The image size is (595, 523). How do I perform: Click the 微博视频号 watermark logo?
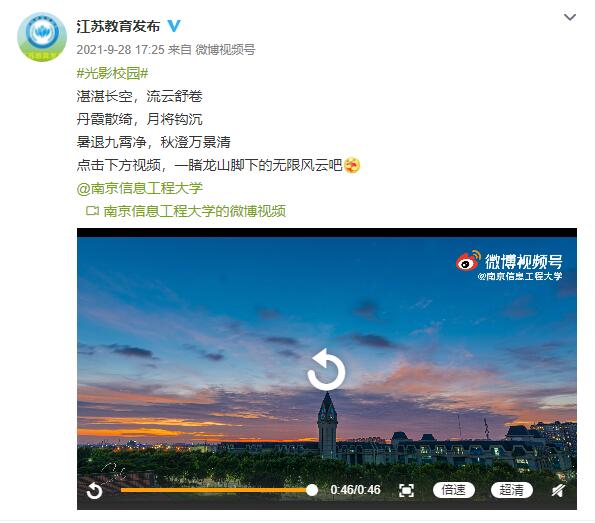click(510, 265)
